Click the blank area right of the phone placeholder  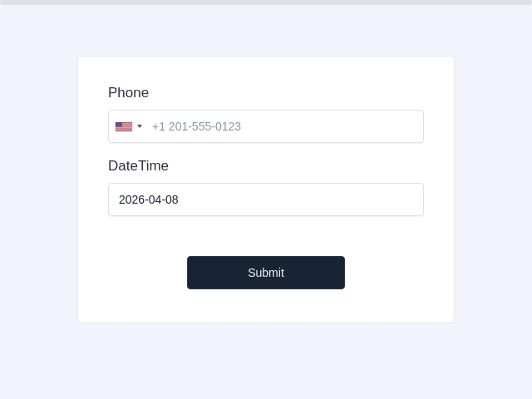pos(331,126)
